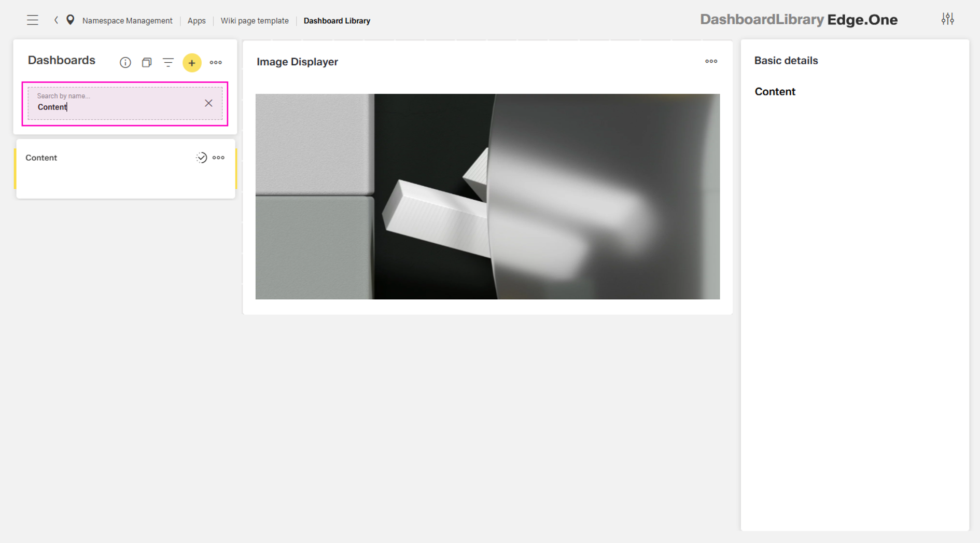Click the Dashboards info icon
980x543 pixels.
pos(125,63)
